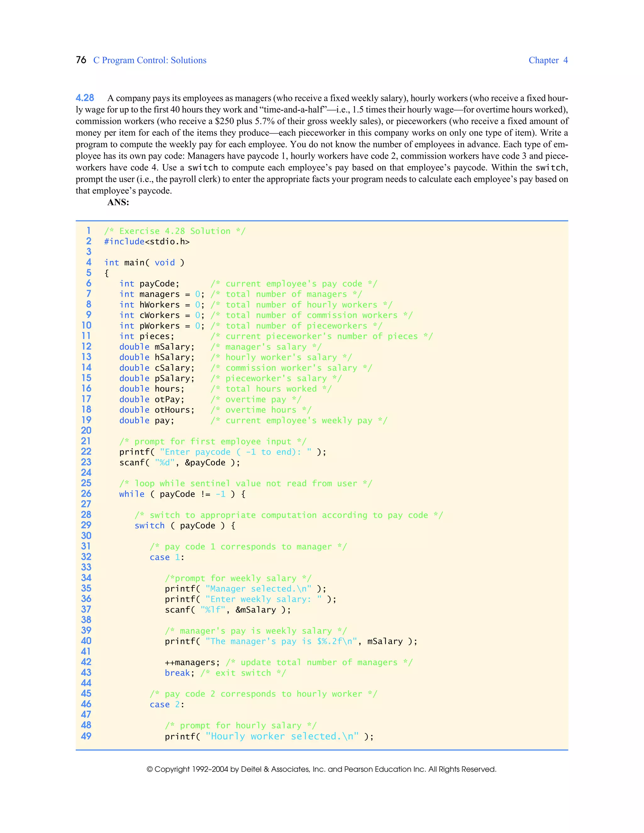Click the 'case 1:' label
This screenshot has width=644, height=833.
tap(167, 558)
